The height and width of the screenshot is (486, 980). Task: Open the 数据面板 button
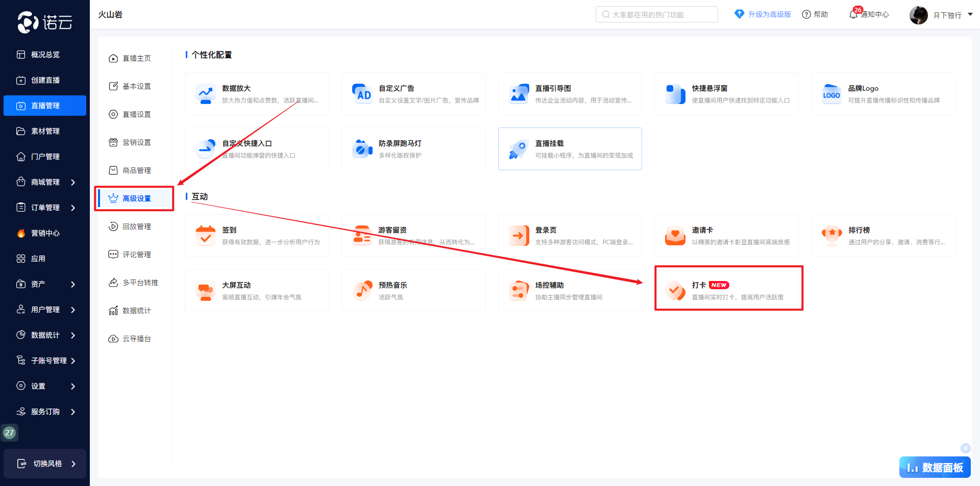tap(935, 467)
